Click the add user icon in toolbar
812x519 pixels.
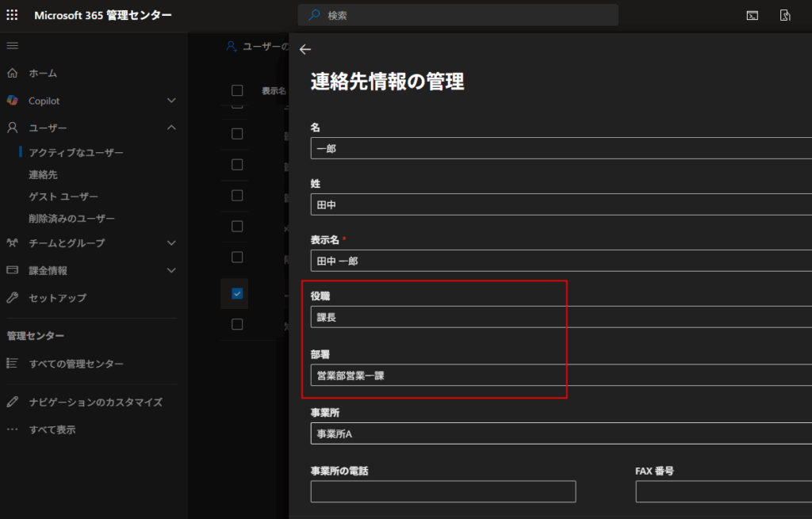(232, 47)
